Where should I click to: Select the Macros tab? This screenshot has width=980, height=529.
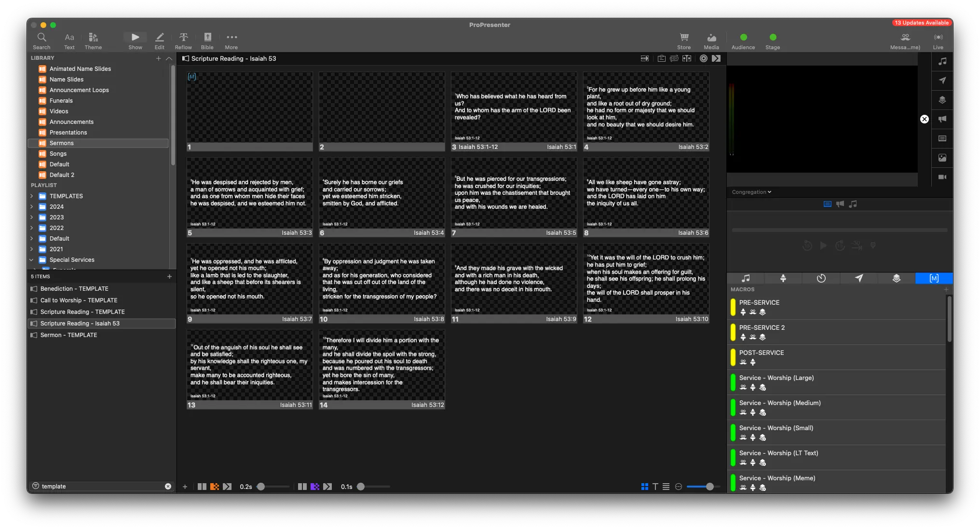point(934,278)
